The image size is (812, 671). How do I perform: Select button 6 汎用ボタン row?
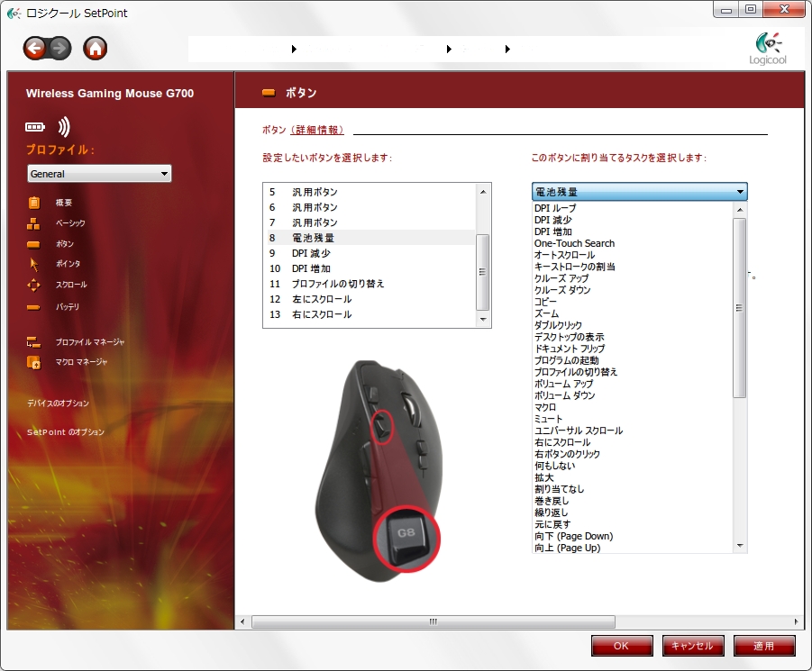(370, 207)
